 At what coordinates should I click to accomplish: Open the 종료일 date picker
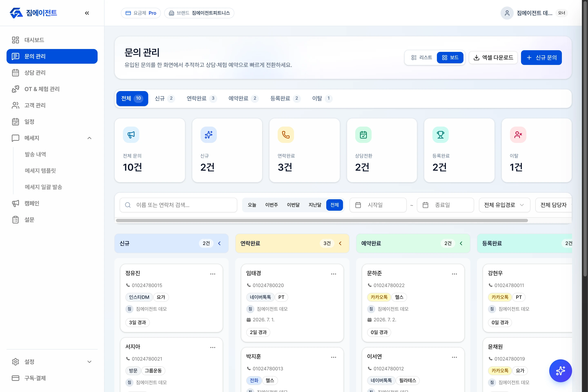445,205
